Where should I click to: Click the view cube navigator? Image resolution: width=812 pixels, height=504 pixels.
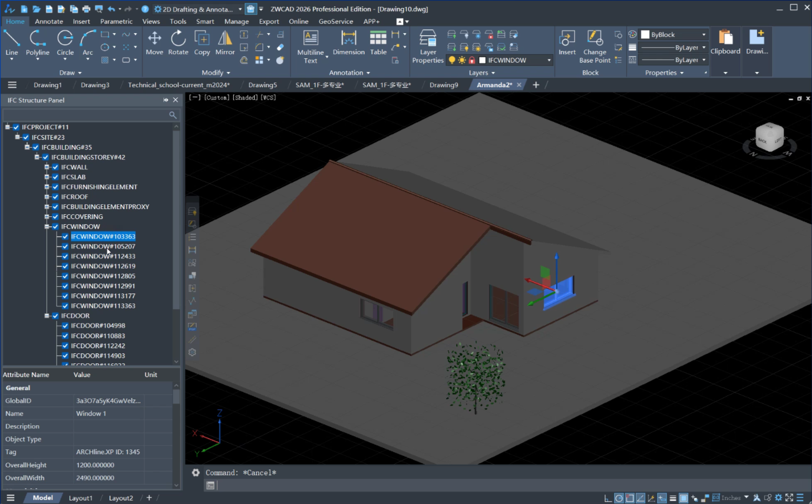[769, 138]
